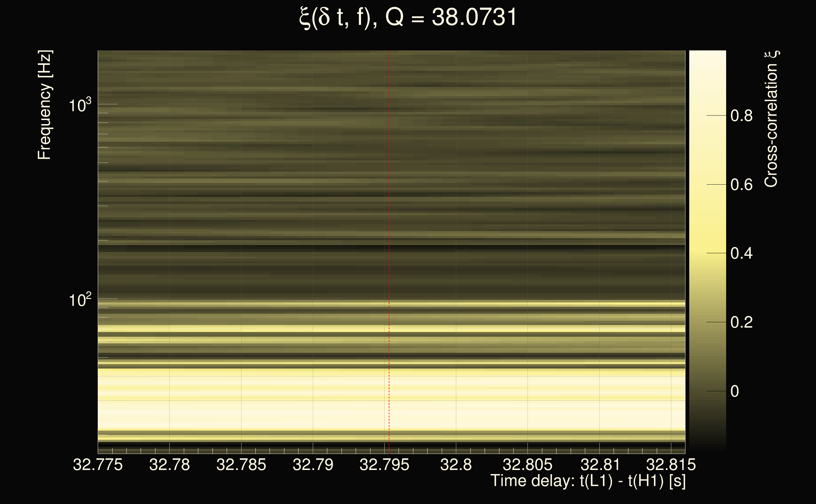The image size is (816, 504).
Task: Click the Cross-correlation ξ colorbar label
Action: pos(771,119)
